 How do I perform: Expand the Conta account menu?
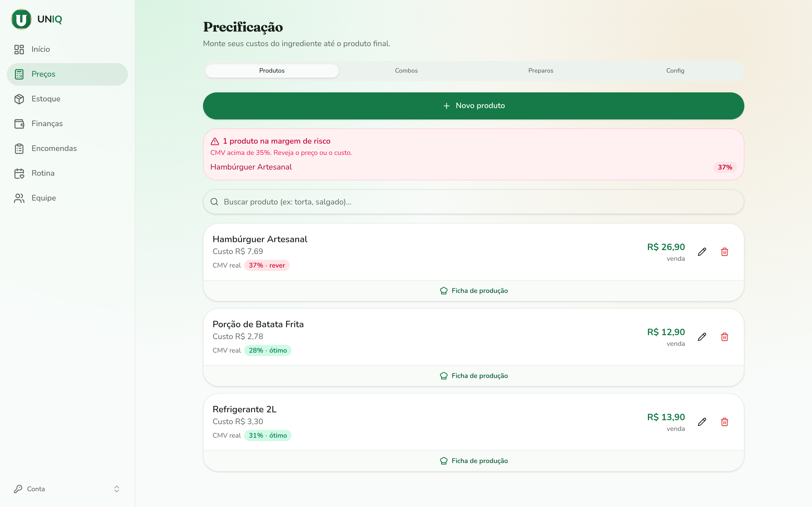(x=67, y=489)
